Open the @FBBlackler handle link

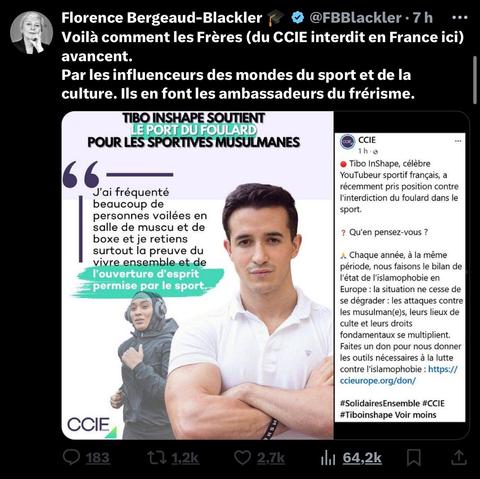[355, 18]
